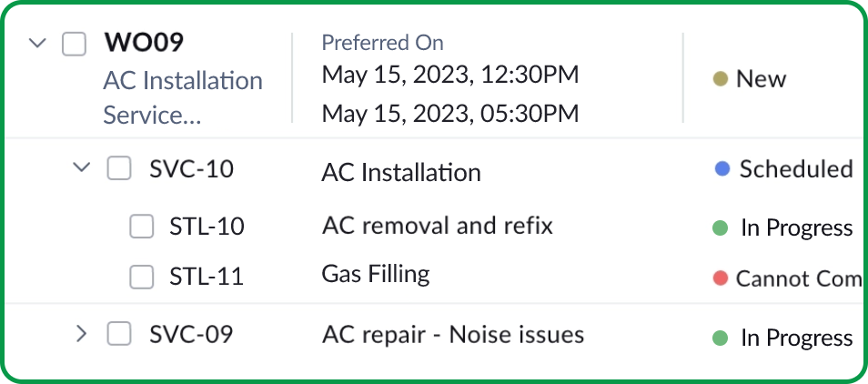Select the WO09 work order checkbox
868x384 pixels.
pyautogui.click(x=74, y=43)
